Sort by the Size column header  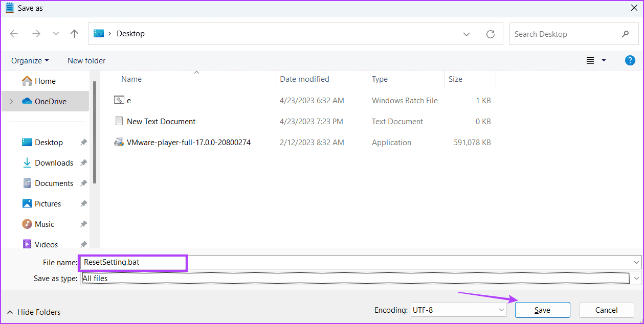[455, 79]
